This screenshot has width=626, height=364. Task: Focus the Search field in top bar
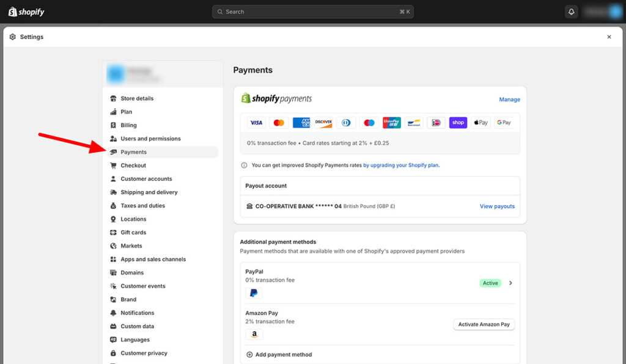312,12
